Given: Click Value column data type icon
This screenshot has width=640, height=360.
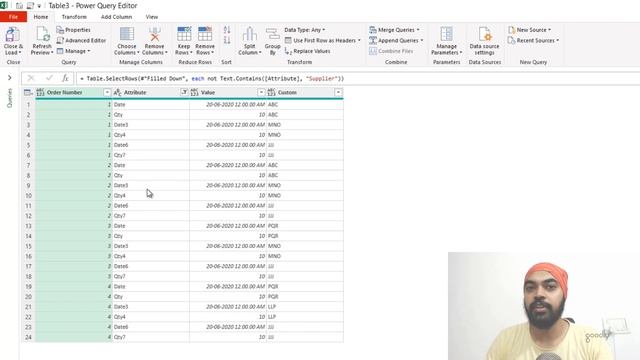Looking at the screenshot, I should [194, 93].
